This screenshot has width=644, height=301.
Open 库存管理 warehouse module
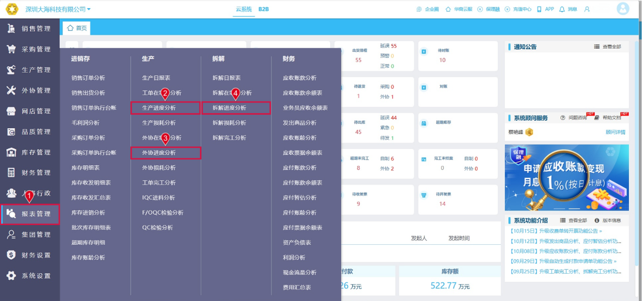tap(30, 153)
